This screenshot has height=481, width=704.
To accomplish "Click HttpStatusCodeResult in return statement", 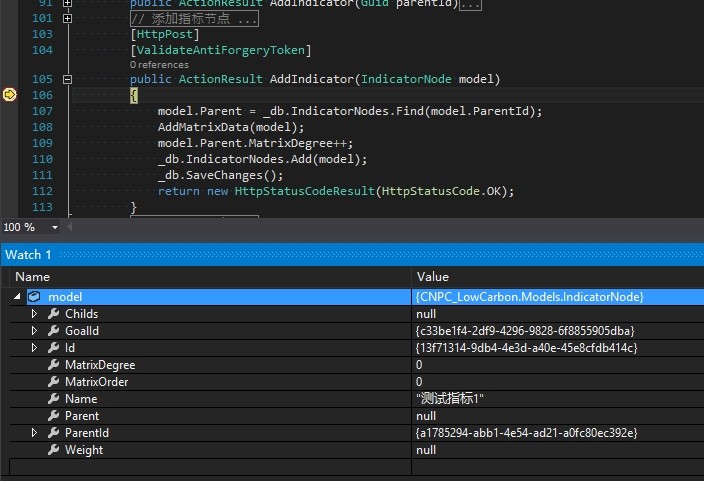I will (305, 191).
